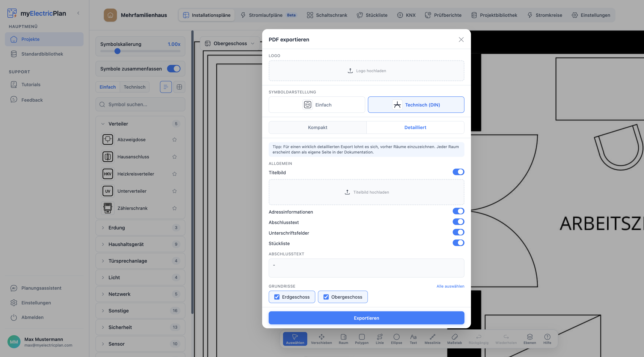The height and width of the screenshot is (357, 644).
Task: Select Einfach symbol representation option
Action: point(317,105)
